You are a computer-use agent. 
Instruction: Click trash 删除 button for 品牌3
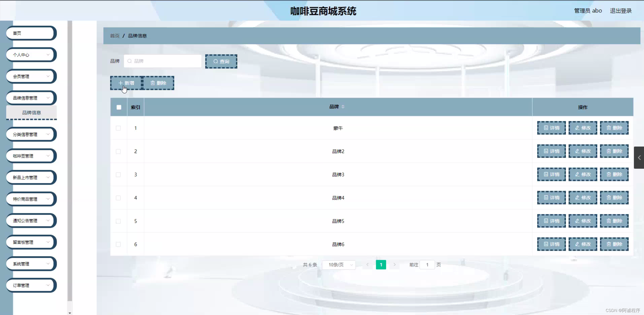pyautogui.click(x=614, y=174)
